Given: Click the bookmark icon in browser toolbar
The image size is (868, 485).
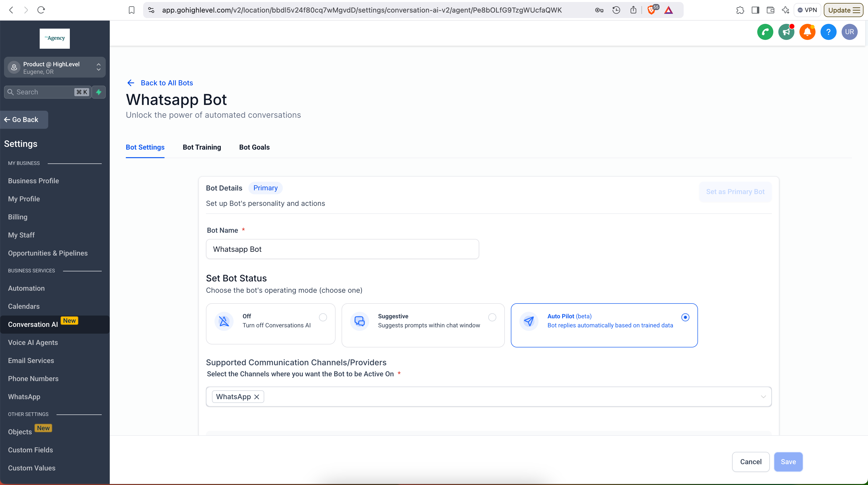Looking at the screenshot, I should (132, 10).
